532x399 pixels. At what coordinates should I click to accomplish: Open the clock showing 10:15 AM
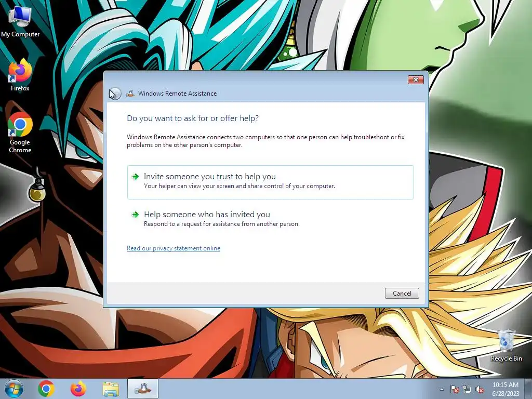point(506,389)
